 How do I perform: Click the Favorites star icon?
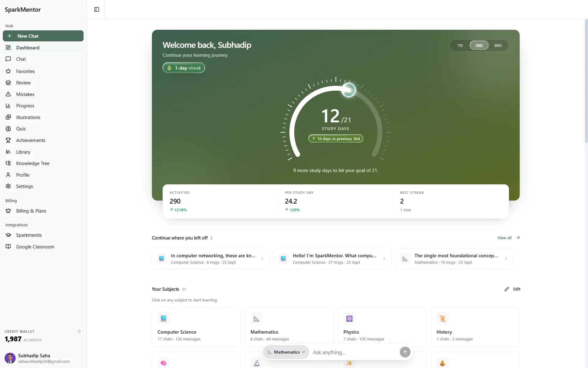point(8,71)
